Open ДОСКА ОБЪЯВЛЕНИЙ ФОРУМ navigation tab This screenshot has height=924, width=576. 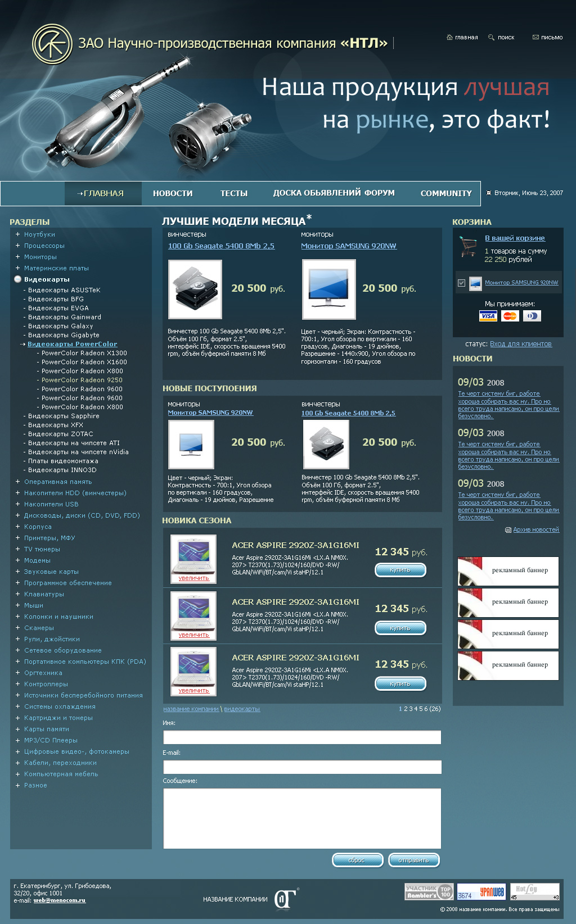(334, 193)
